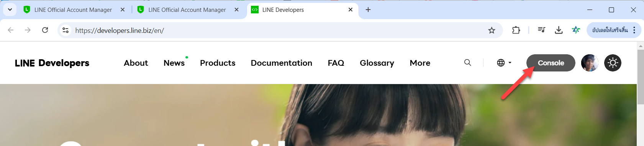Open the FAQ page link
The width and height of the screenshot is (644, 146).
click(x=336, y=63)
